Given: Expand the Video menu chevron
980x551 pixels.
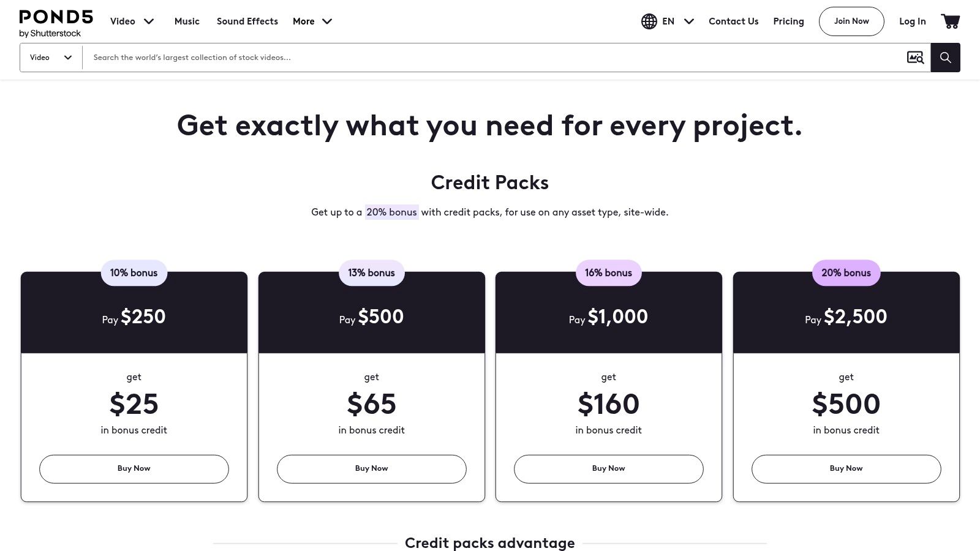Looking at the screenshot, I should tap(149, 21).
